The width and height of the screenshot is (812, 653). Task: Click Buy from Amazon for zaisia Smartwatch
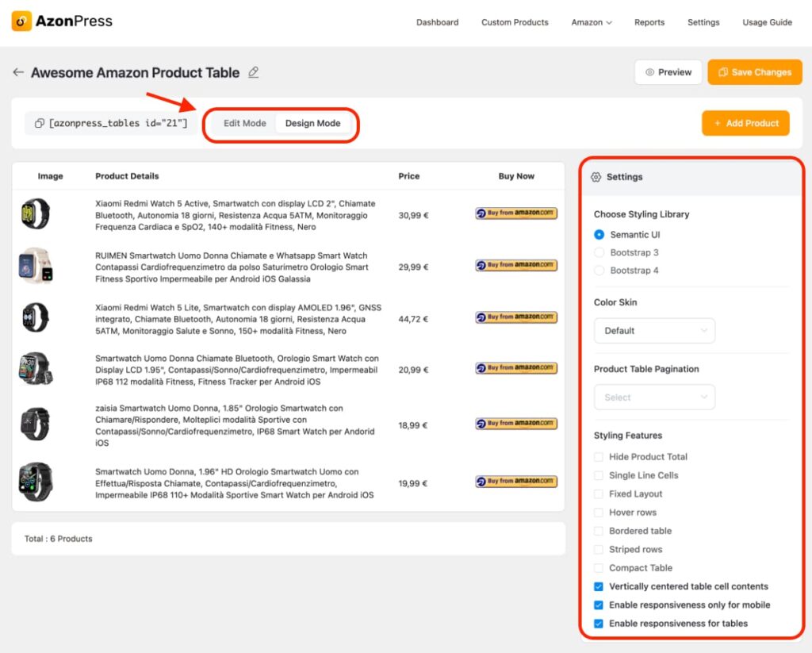tap(516, 424)
